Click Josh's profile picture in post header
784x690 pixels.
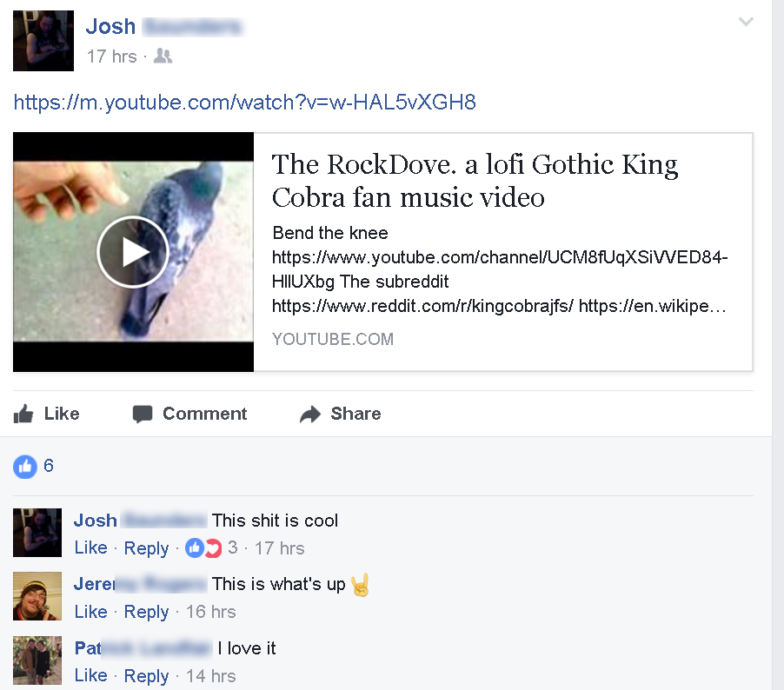43,41
